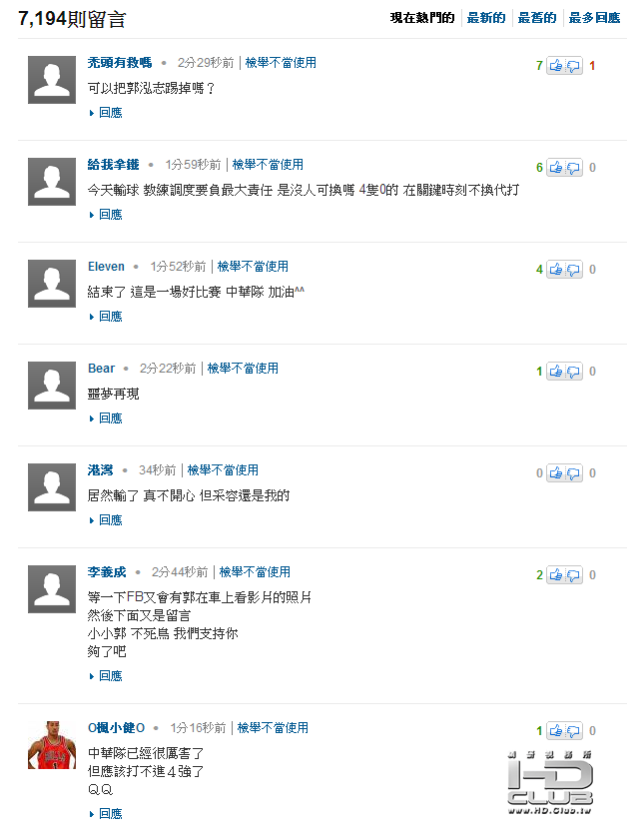This screenshot has height=835, width=644.
Task: Click the default avatar beside Eleven's comment
Action: coord(52,284)
